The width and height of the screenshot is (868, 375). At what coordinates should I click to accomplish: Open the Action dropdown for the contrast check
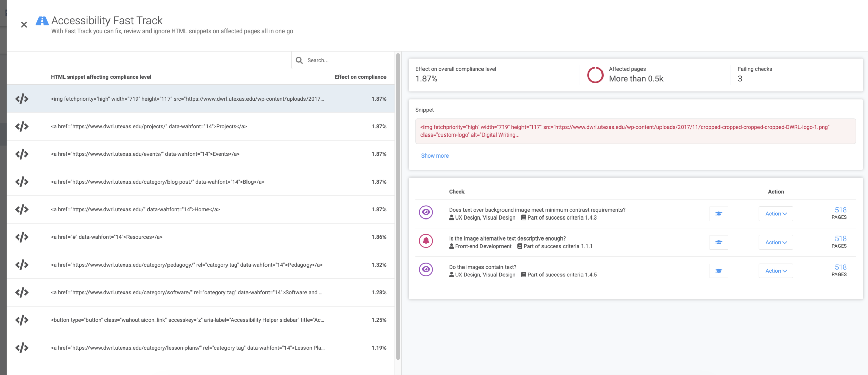pos(776,214)
